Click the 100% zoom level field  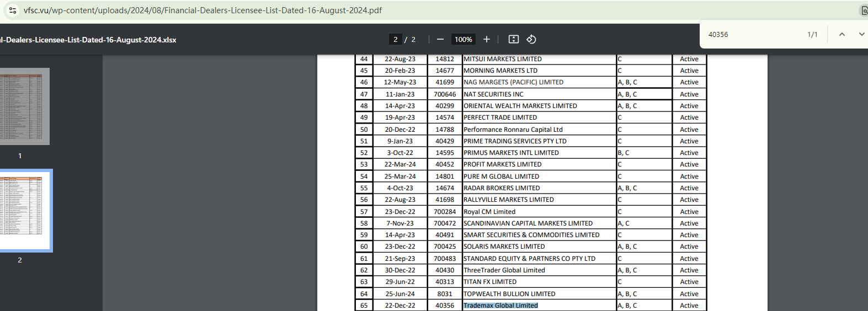[x=463, y=39]
